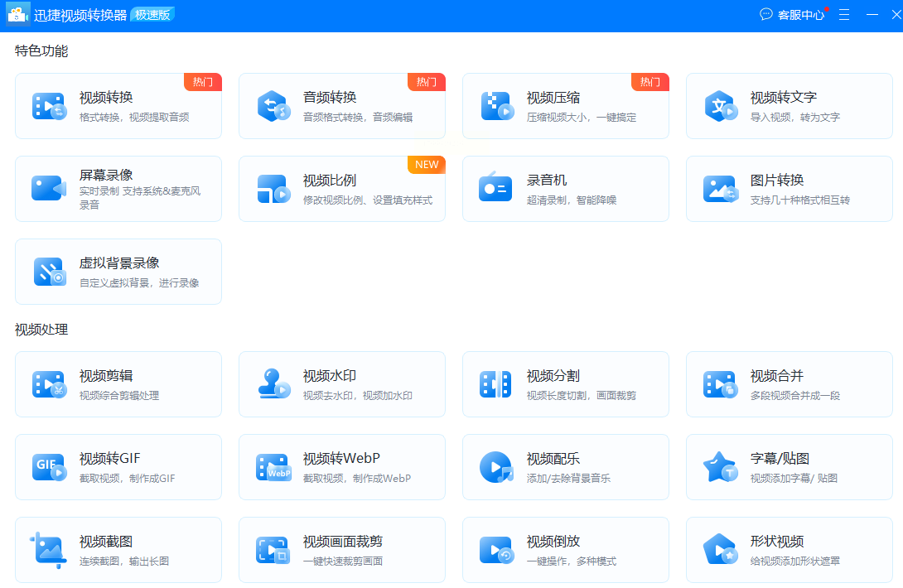The image size is (903, 588).
Task: Open 视频转文字 icon
Action: pos(721,106)
